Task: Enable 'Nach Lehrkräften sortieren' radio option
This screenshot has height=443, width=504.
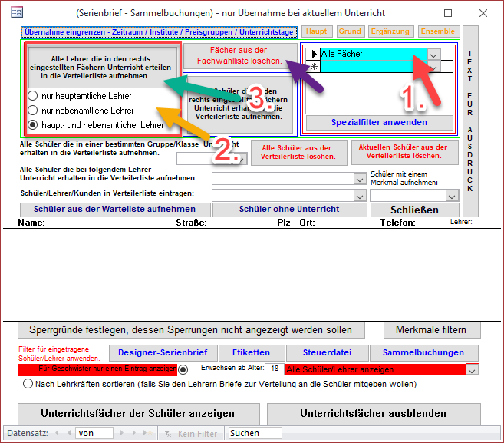Action: point(28,384)
